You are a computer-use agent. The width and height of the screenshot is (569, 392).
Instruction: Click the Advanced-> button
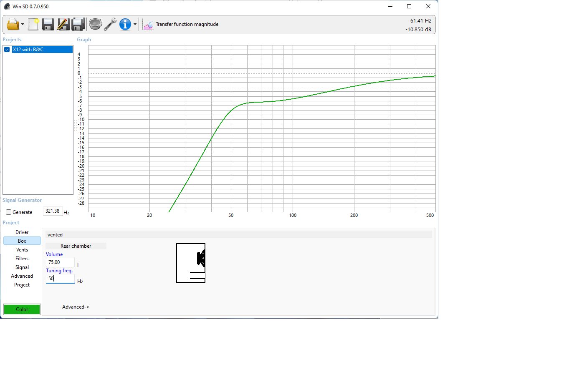[76, 307]
